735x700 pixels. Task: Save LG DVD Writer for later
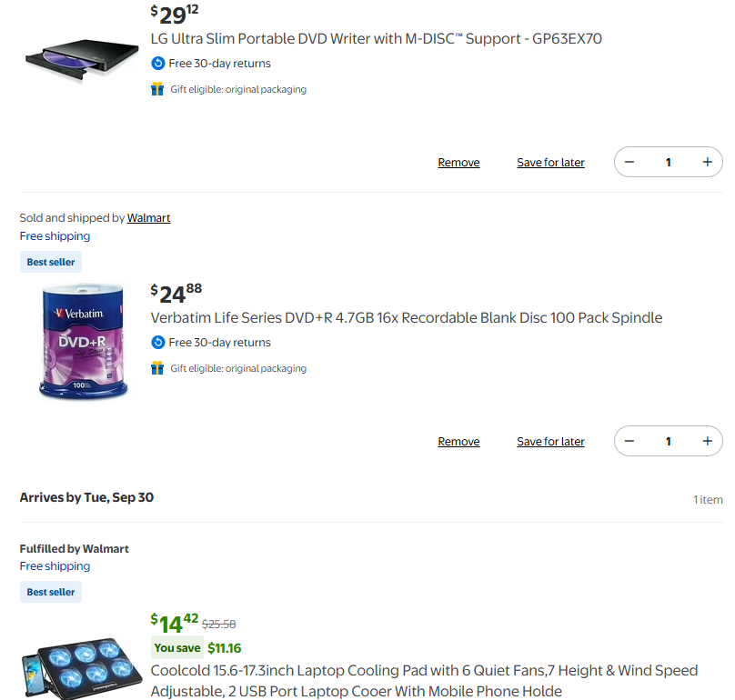(x=550, y=163)
